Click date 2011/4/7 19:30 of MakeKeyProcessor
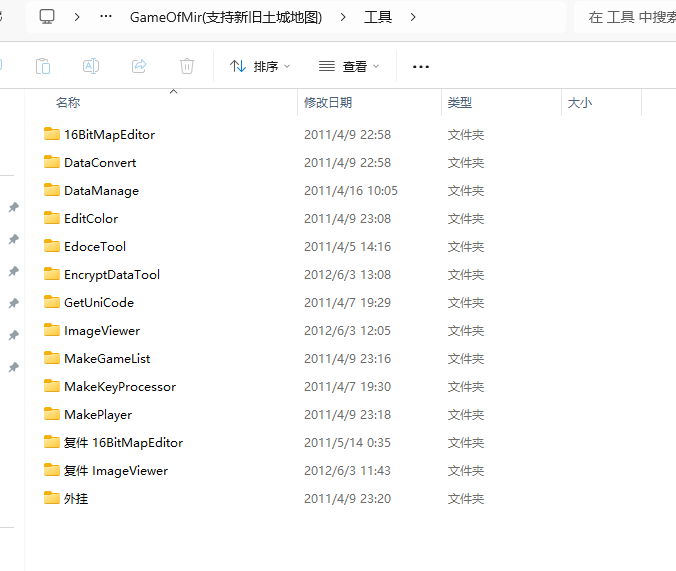The width and height of the screenshot is (676, 571). click(x=347, y=387)
